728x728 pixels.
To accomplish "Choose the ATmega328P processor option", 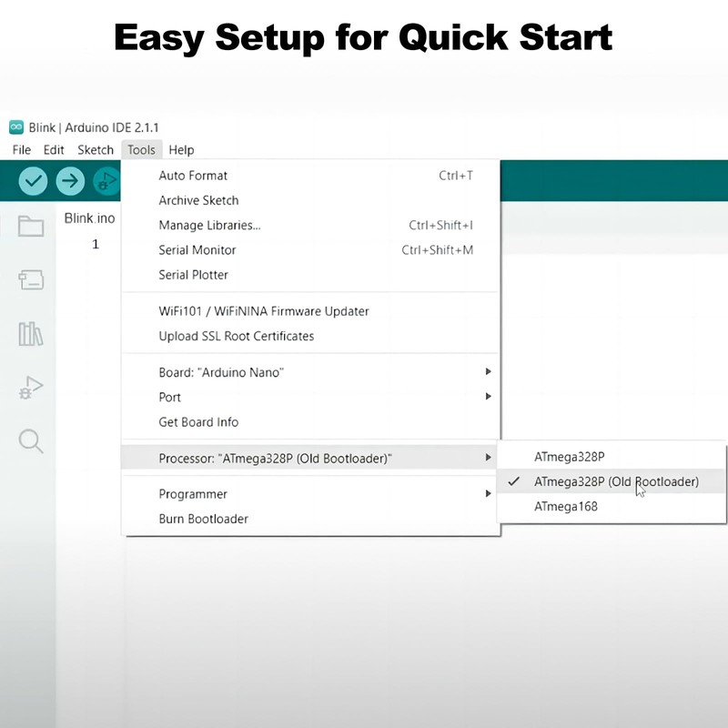I will click(x=570, y=456).
